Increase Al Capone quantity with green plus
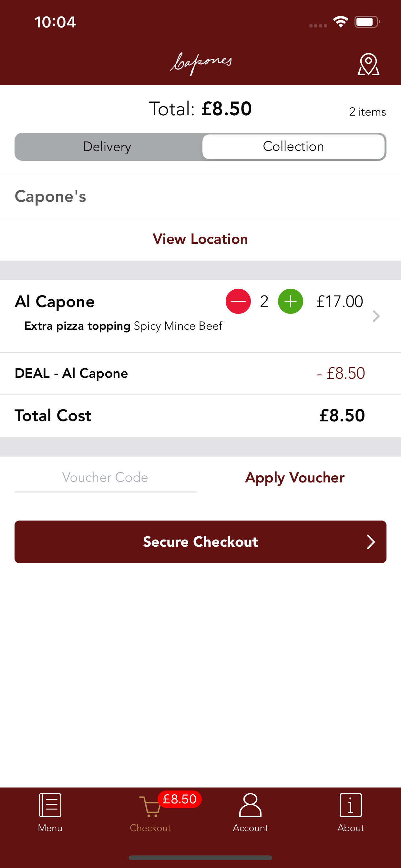This screenshot has width=401, height=868. point(290,301)
